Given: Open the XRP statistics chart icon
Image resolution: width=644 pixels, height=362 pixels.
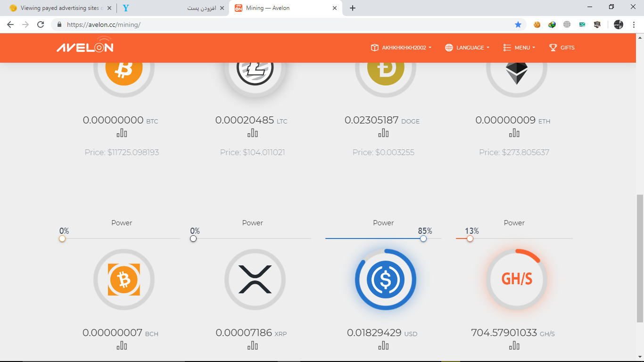Looking at the screenshot, I should point(252,346).
